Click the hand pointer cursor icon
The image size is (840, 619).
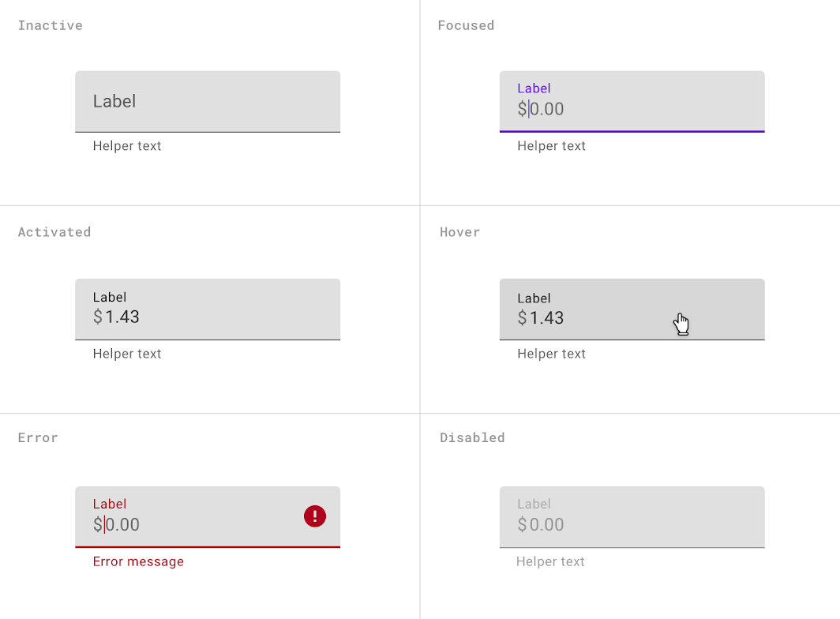pyautogui.click(x=681, y=324)
